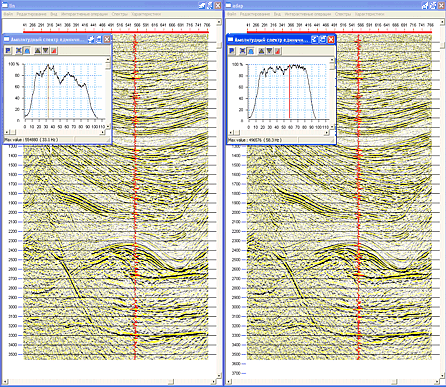Click red chart icon in 58.3 Hz spectrum toolbar
The image size is (446, 387).
[278, 51]
